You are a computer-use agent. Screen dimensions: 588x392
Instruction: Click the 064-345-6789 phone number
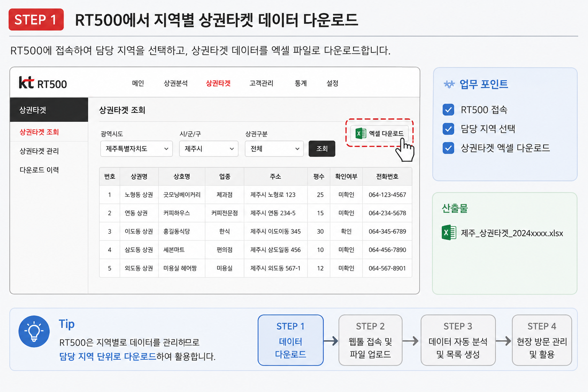[x=387, y=232]
